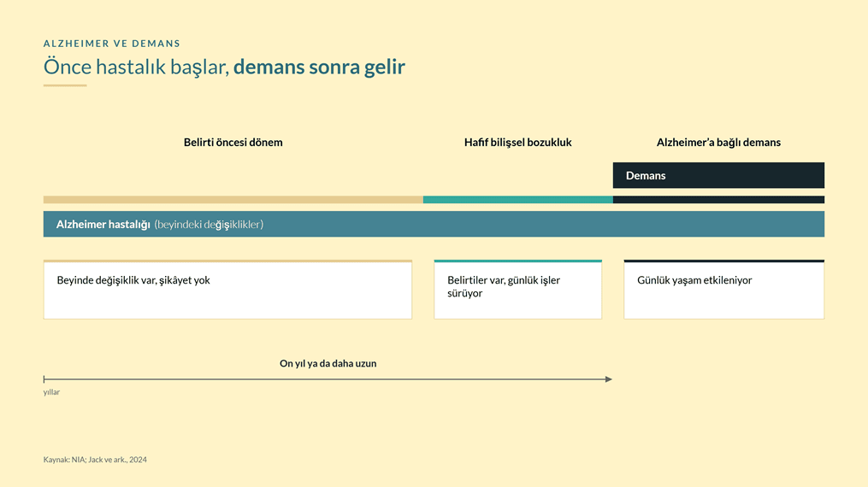Screen dimensions: 868x487
Task: Select the 'Alzheimer'a bağlı demans' stage label
Action: click(718, 143)
